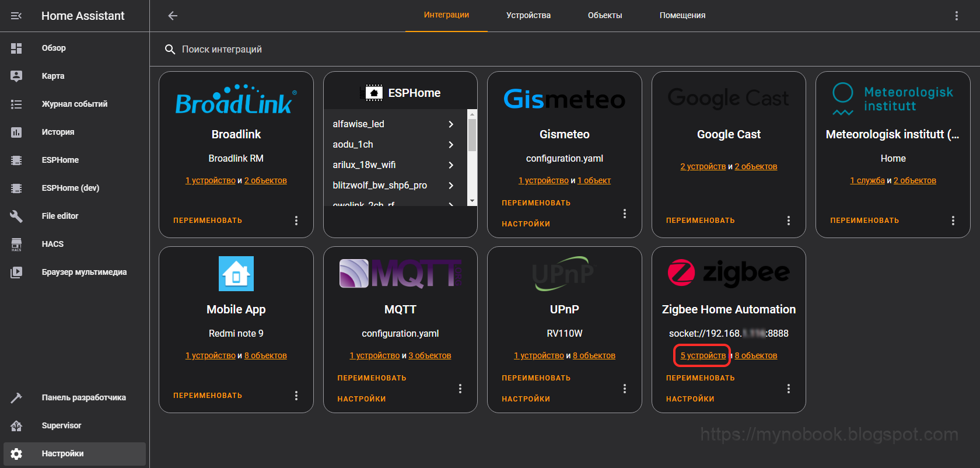Click Настройки on MQTT card
Viewport: 980px width, 468px height.
(x=362, y=399)
